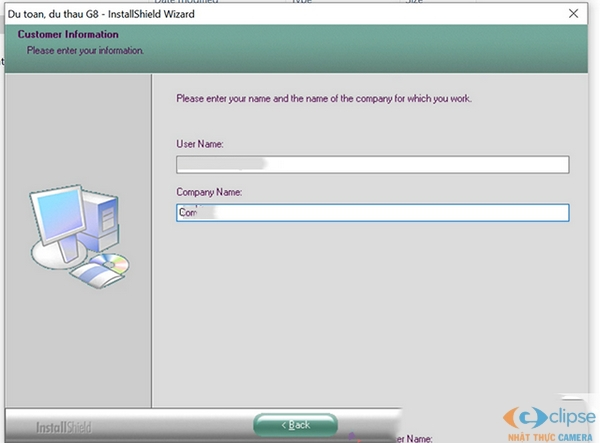Click the User Name label
Image resolution: width=600 pixels, height=443 pixels.
coord(200,144)
